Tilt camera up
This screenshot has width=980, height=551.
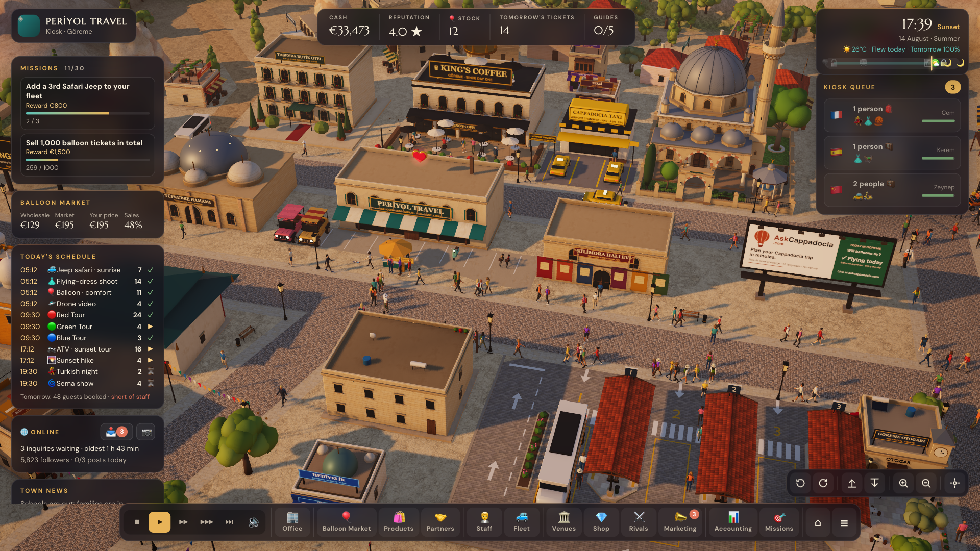coord(852,483)
